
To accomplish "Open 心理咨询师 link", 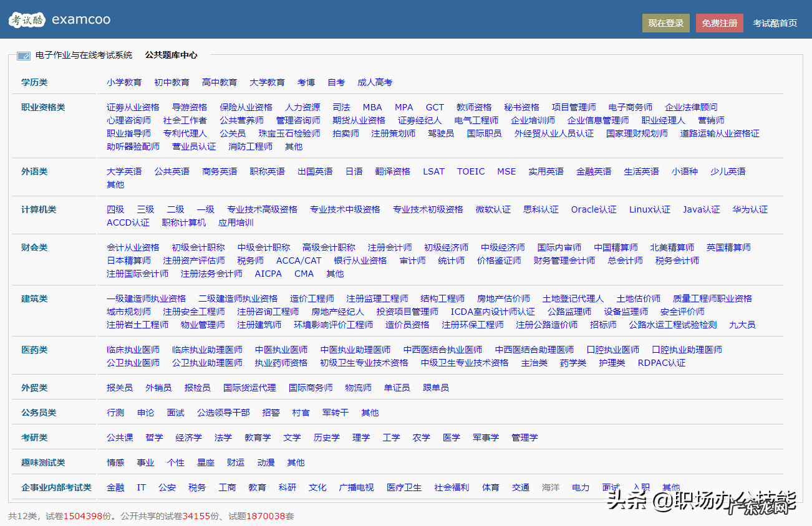I will pos(128,120).
